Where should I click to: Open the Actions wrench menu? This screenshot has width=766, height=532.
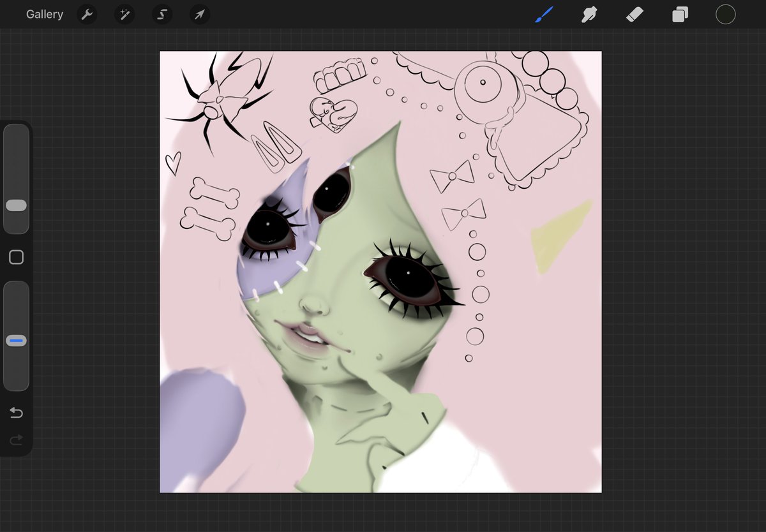pos(87,15)
